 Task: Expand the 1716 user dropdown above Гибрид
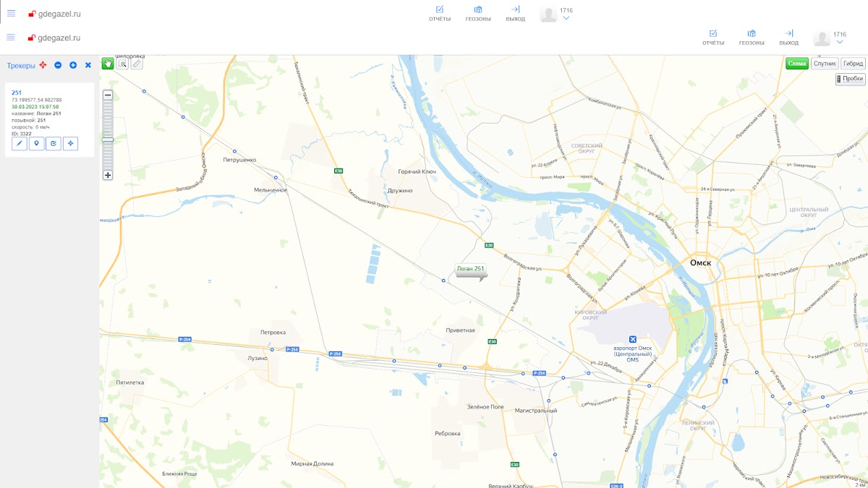839,42
